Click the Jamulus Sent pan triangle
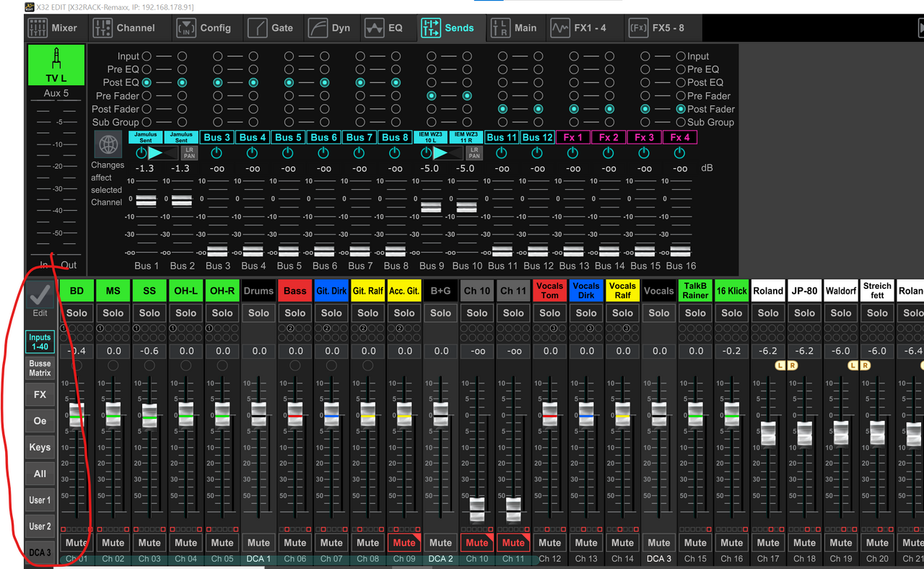 [x=156, y=153]
